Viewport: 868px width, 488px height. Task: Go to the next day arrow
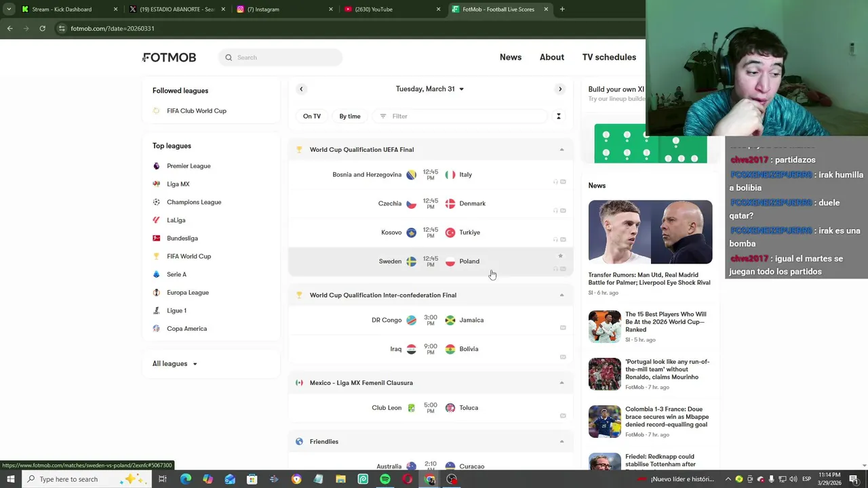pyautogui.click(x=560, y=89)
